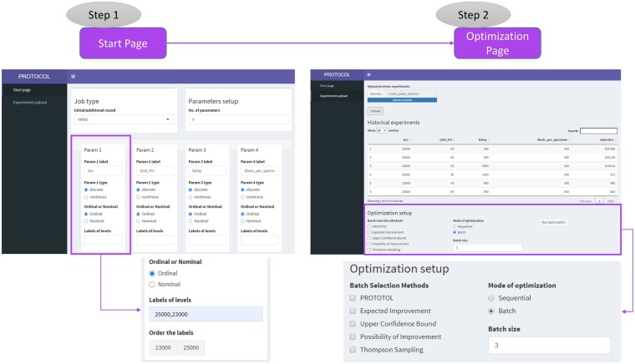Select Sequential mode in enlarged Optimization setup
The height and width of the screenshot is (364, 635).
coord(492,296)
